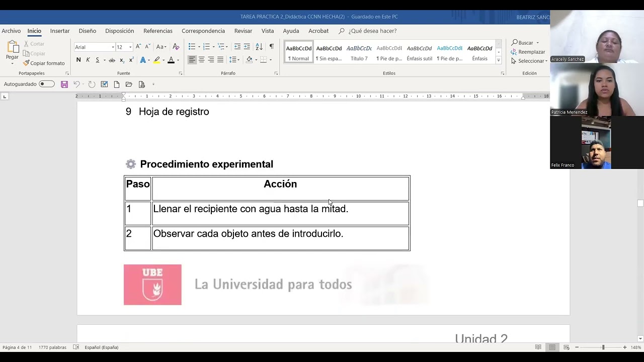Click the A-Z sort icon

coord(259,47)
